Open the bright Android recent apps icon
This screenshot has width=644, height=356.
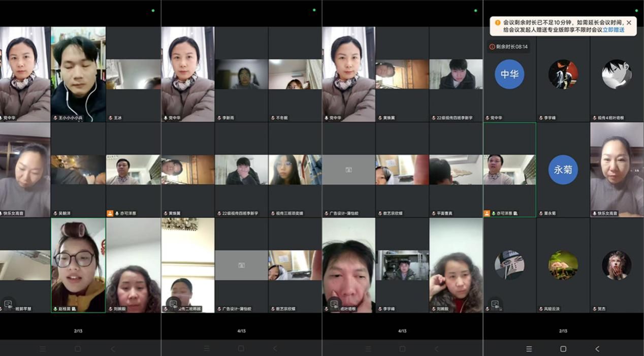coord(529,349)
